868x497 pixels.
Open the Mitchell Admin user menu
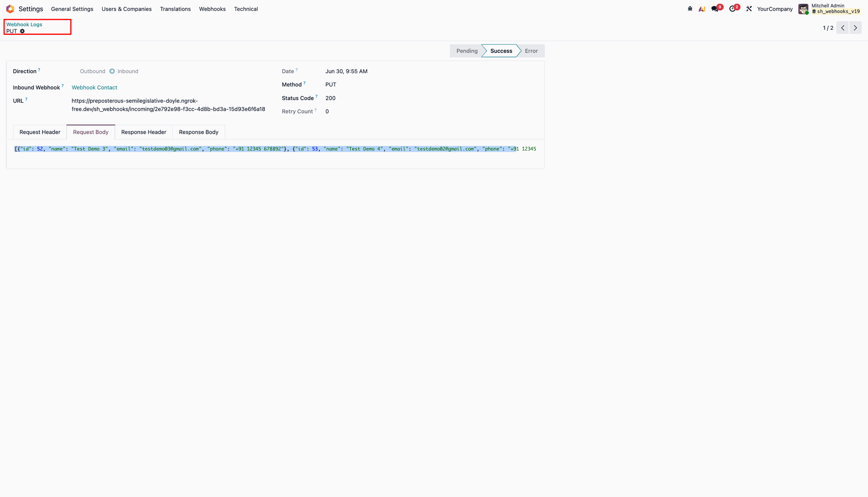(x=830, y=9)
